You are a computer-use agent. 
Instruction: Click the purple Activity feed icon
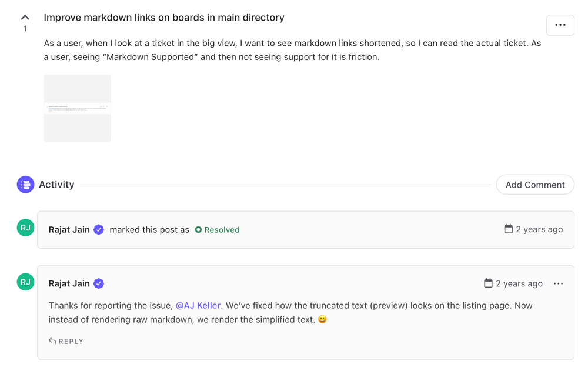click(25, 185)
